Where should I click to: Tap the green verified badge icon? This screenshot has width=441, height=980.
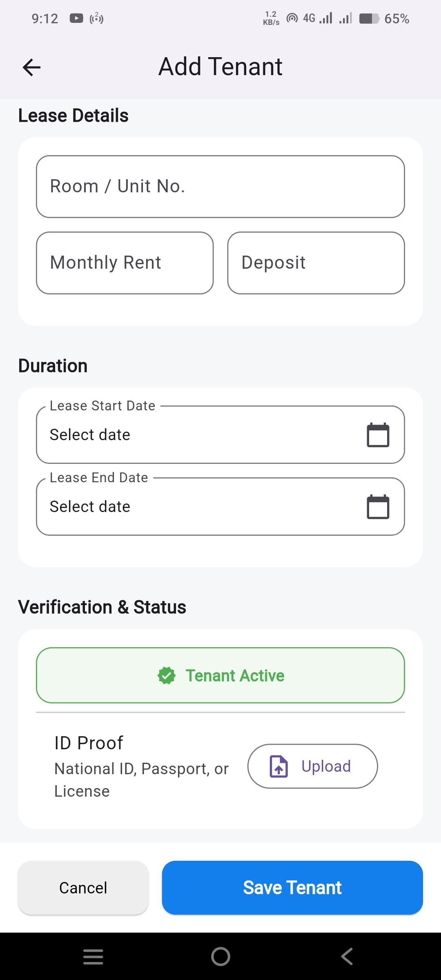pyautogui.click(x=167, y=675)
